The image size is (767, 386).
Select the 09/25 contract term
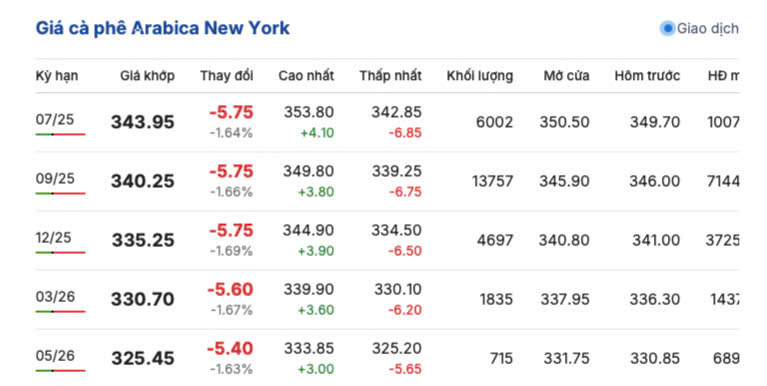pos(55,178)
